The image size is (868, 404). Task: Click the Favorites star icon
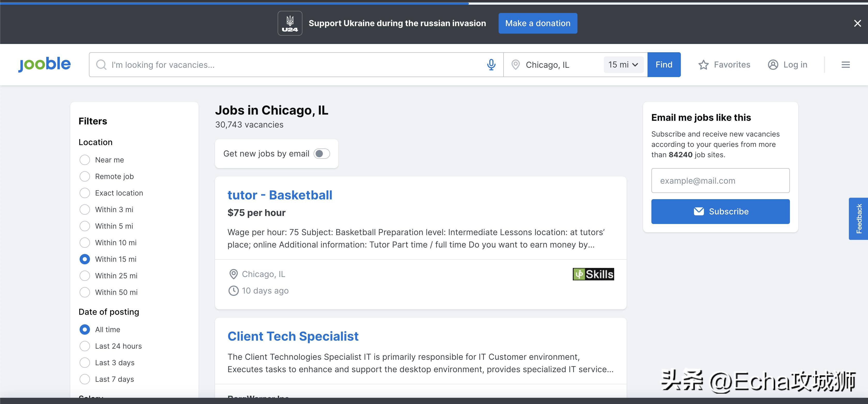pos(703,65)
